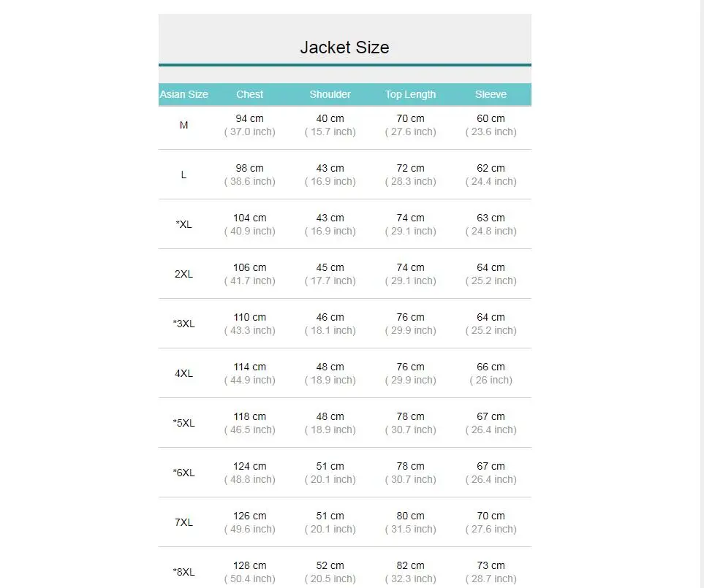The width and height of the screenshot is (704, 588).
Task: Select the *8XL size label
Action: (183, 573)
